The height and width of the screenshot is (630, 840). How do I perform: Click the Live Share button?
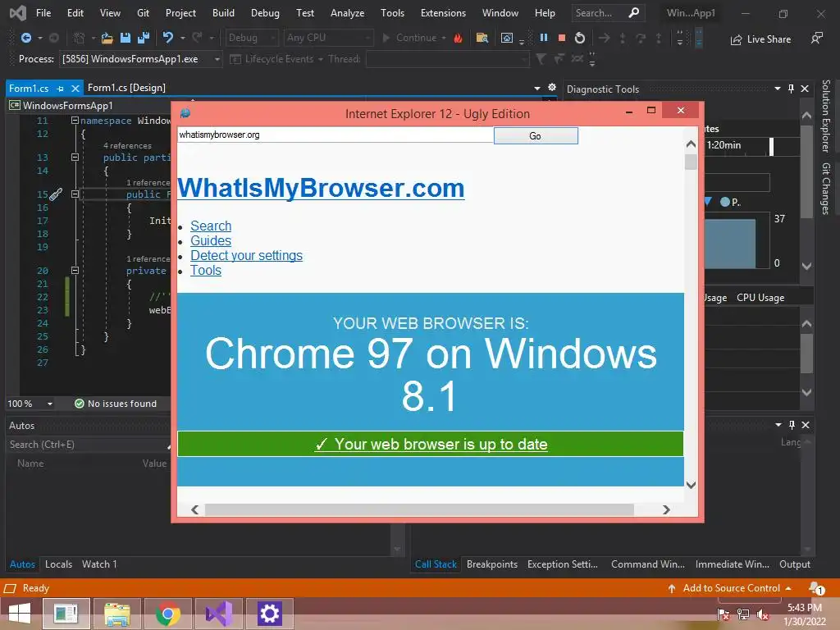point(760,39)
